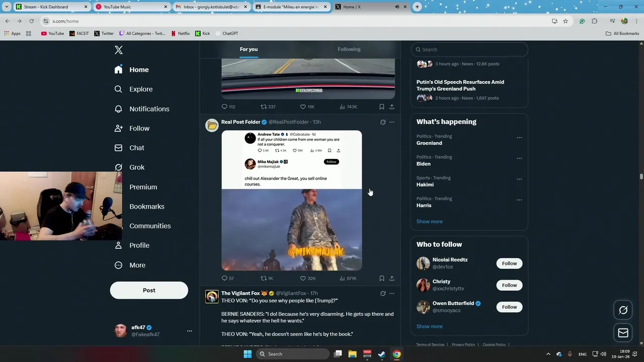Go to Profile in the sidebar
Viewport: 644px width, 362px height.
[x=132, y=245]
